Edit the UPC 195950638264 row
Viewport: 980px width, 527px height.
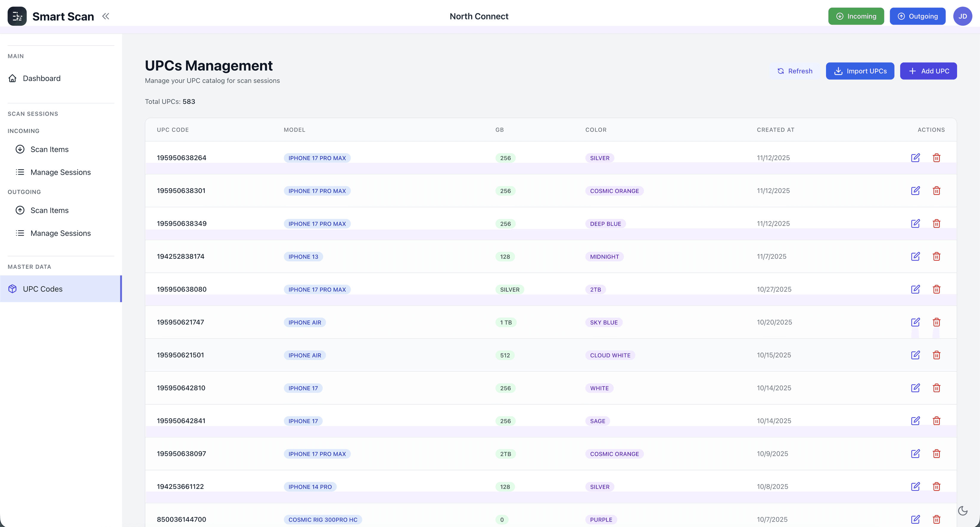pyautogui.click(x=915, y=158)
